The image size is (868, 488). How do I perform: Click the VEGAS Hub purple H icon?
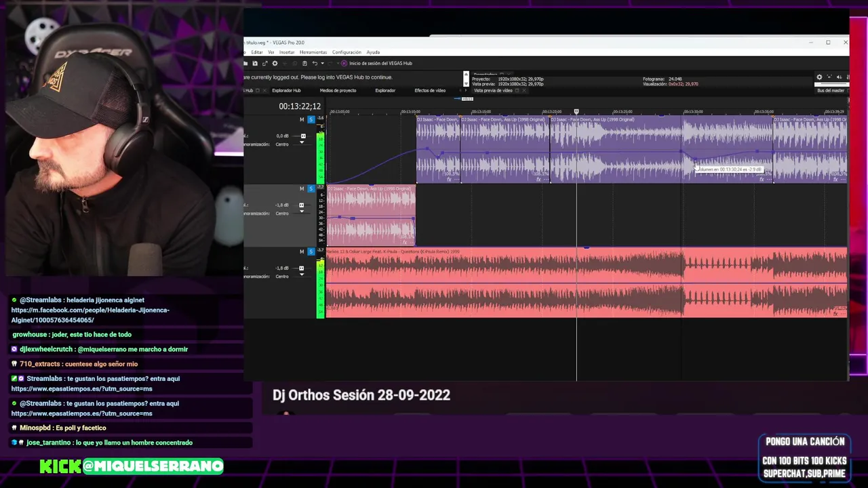[344, 63]
